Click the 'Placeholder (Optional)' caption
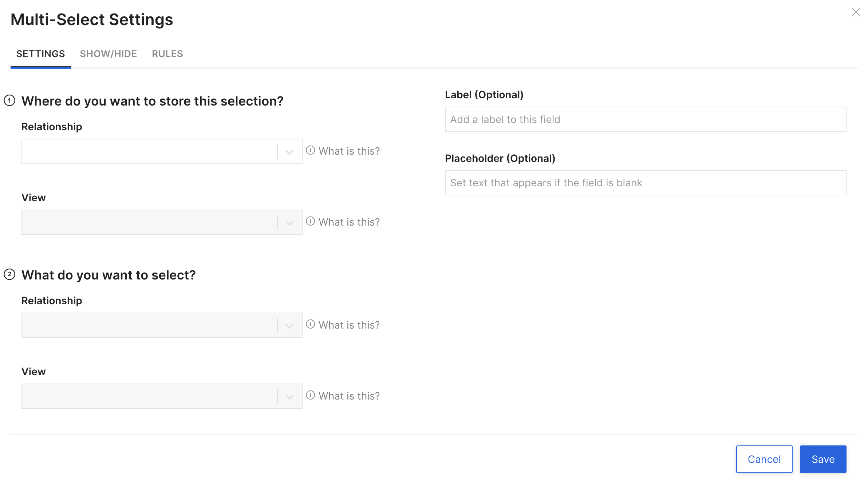868x484 pixels. 500,158
